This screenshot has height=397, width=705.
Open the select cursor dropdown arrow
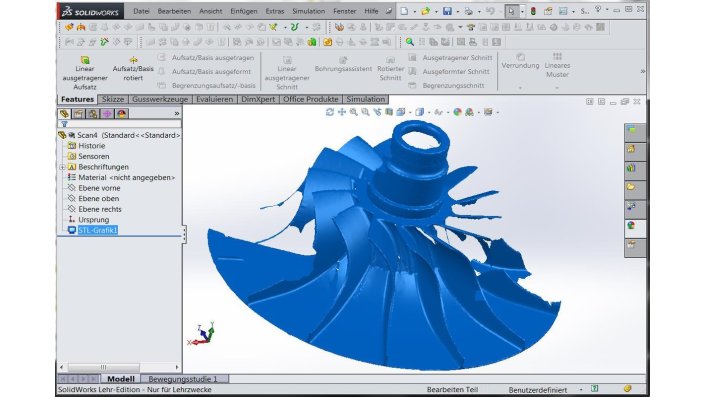(x=522, y=12)
